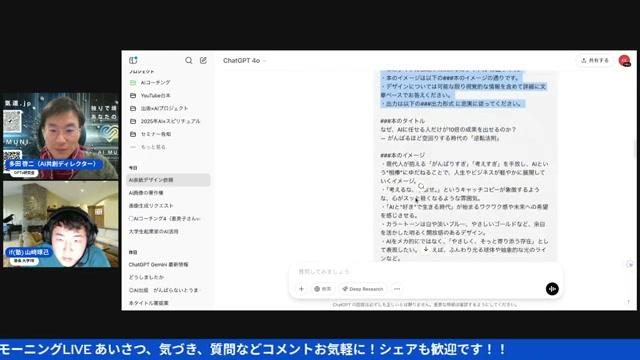This screenshot has width=640, height=360.
Task: Start voice mode with black waveform button
Action: (x=552, y=289)
